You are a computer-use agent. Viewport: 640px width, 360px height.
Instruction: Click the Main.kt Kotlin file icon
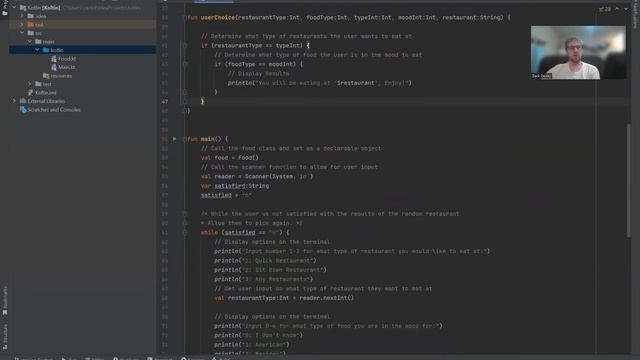(x=54, y=67)
